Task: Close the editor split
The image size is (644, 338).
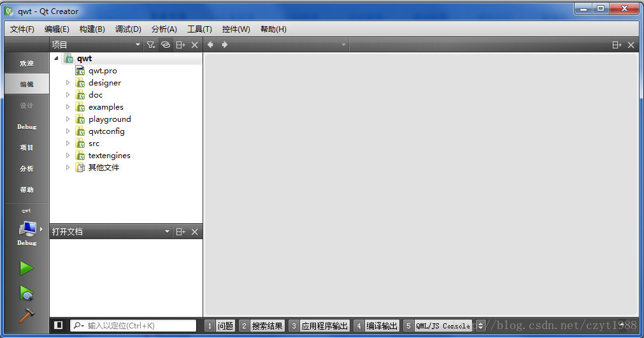Action: (631, 45)
